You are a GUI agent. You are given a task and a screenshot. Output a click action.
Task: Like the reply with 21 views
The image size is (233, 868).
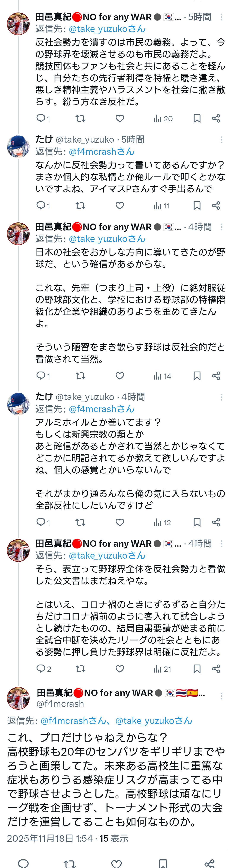[x=120, y=669]
